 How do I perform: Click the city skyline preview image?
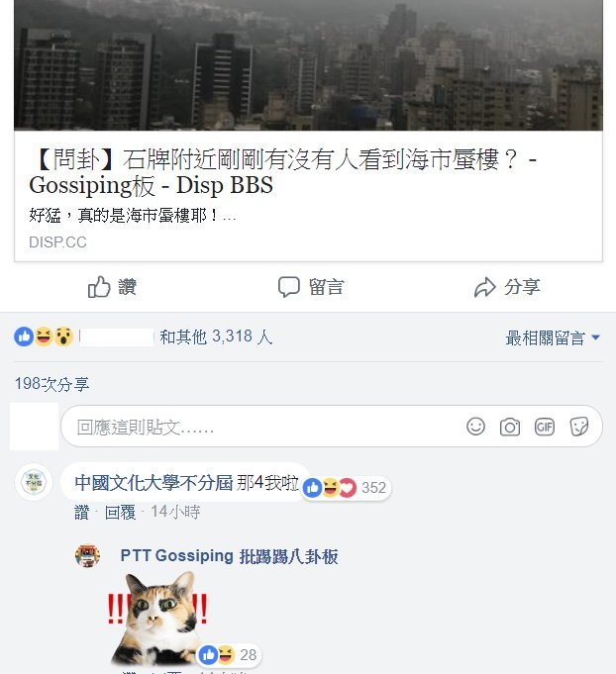(308, 65)
